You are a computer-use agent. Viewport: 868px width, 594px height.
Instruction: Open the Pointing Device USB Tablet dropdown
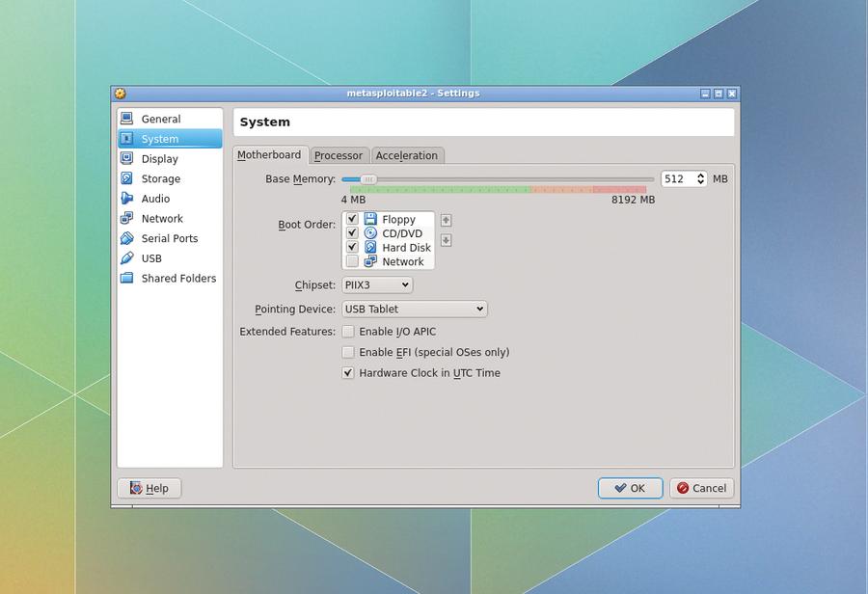[x=415, y=310]
